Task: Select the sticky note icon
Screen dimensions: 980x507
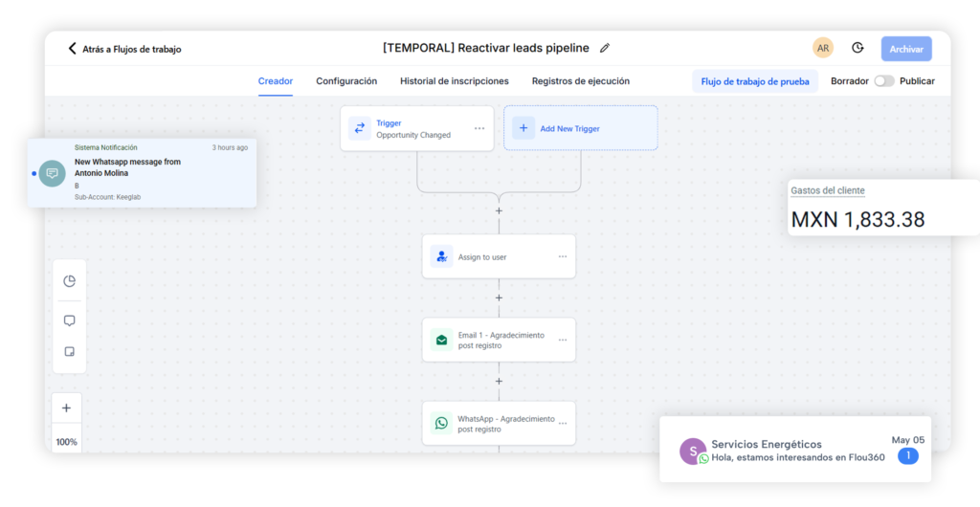Action: (x=69, y=352)
